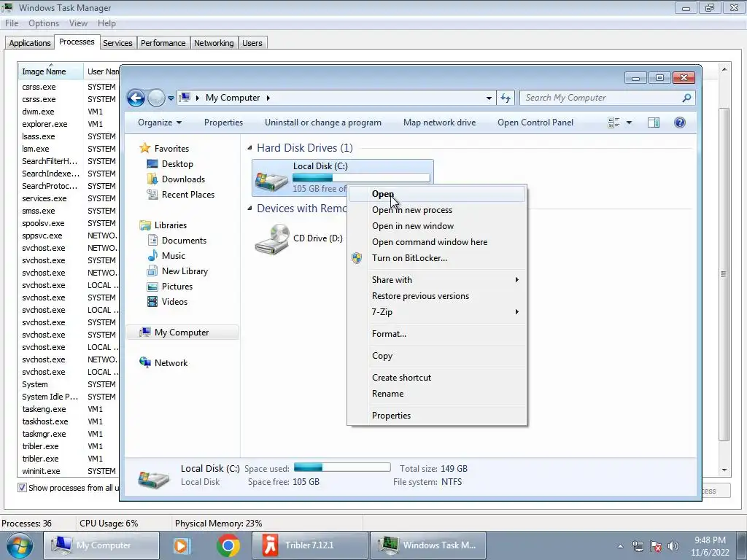Select explorer.exe process row

[68, 124]
